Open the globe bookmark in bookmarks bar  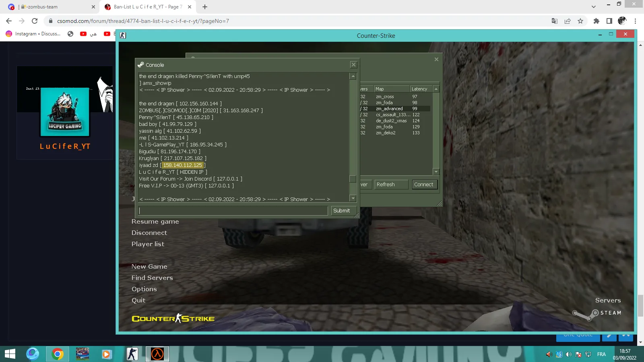70,34
